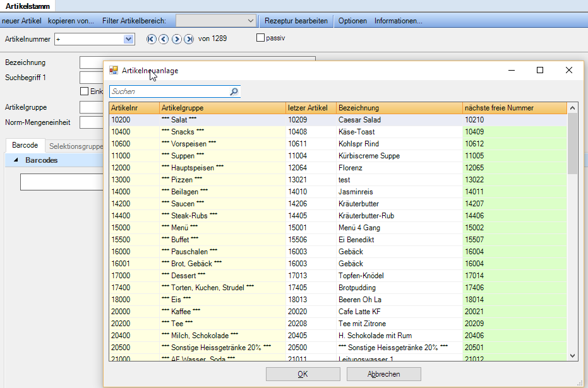Click the search magnifier icon in Suchen field
The image size is (588, 388).
234,92
